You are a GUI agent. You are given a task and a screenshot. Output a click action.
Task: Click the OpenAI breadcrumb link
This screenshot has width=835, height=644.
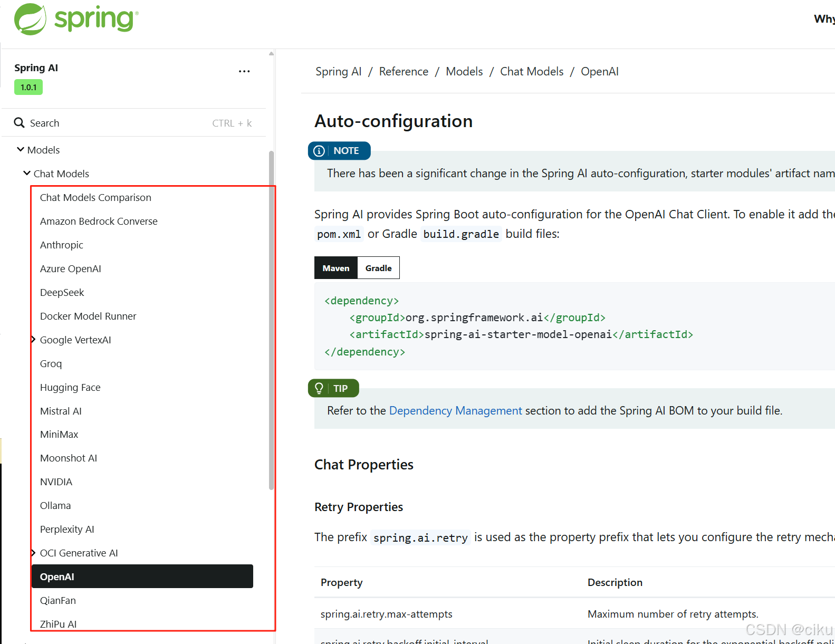[600, 71]
